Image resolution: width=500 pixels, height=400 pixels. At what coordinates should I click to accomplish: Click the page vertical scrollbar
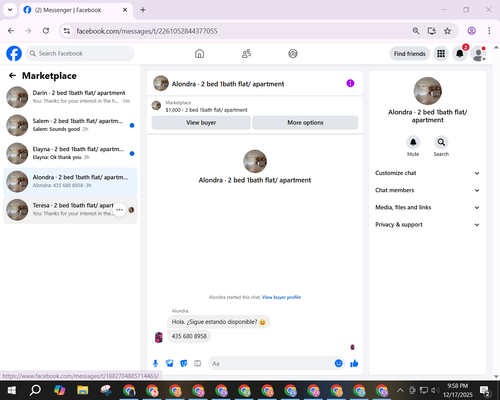coord(496,212)
